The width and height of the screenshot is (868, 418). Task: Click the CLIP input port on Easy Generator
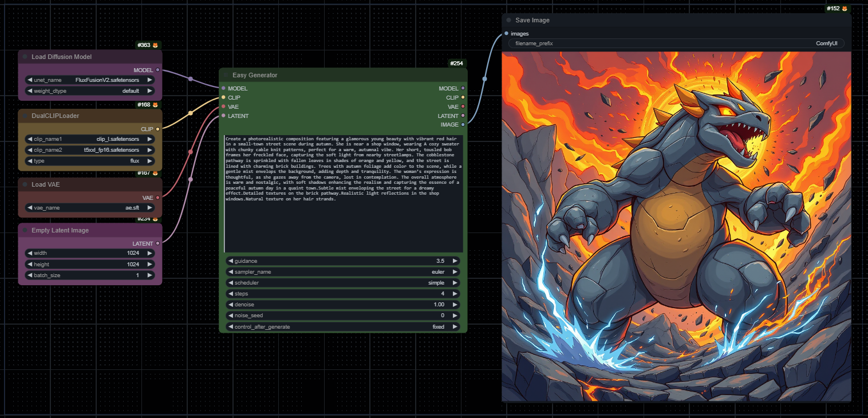(223, 97)
